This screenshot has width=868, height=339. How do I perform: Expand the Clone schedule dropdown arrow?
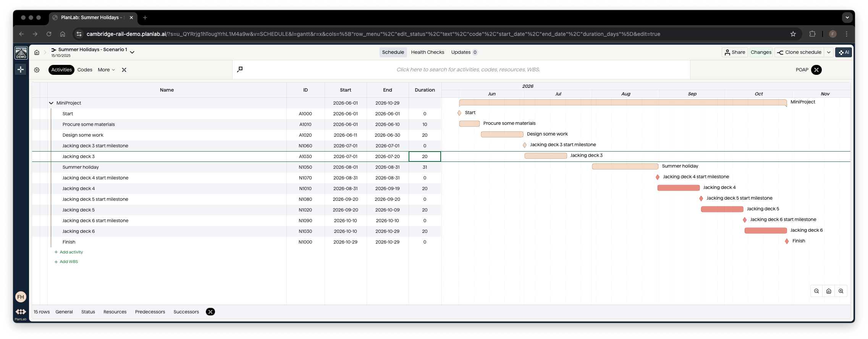[829, 52]
